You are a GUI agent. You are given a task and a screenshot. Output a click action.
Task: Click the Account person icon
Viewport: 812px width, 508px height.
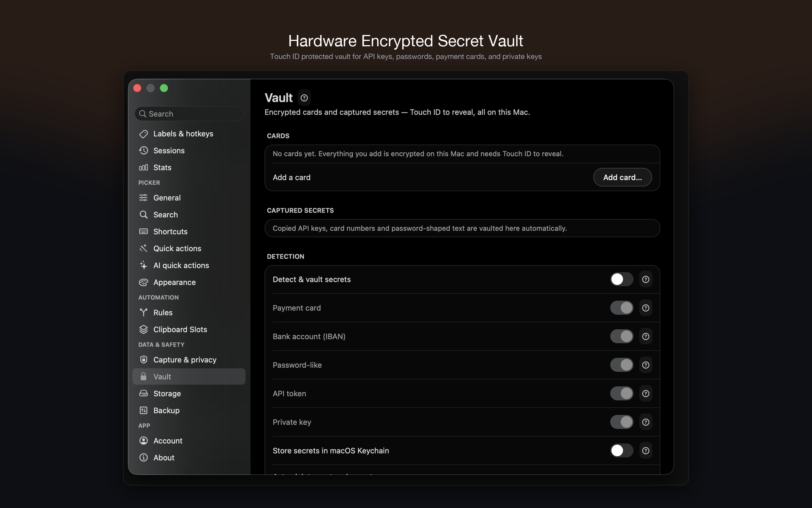click(143, 441)
